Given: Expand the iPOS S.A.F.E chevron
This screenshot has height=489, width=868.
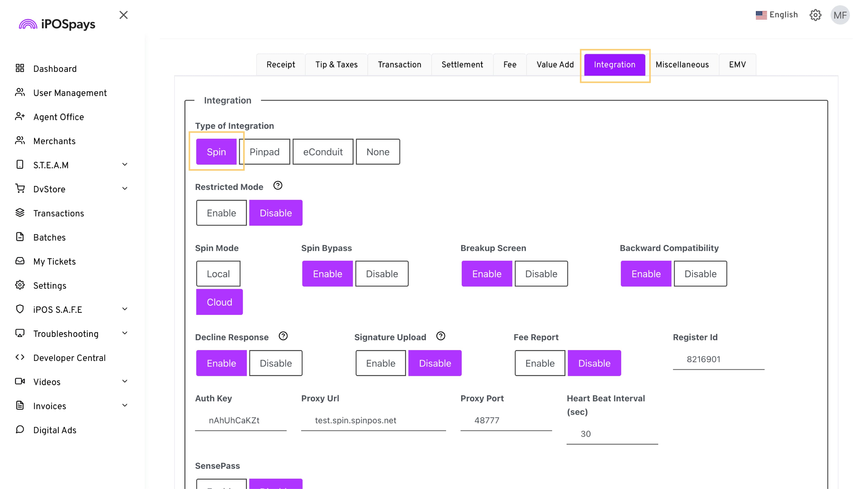Looking at the screenshot, I should coord(125,309).
